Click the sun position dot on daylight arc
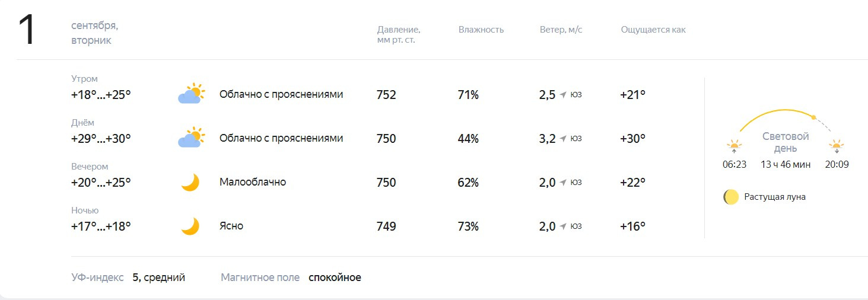 [x=813, y=117]
